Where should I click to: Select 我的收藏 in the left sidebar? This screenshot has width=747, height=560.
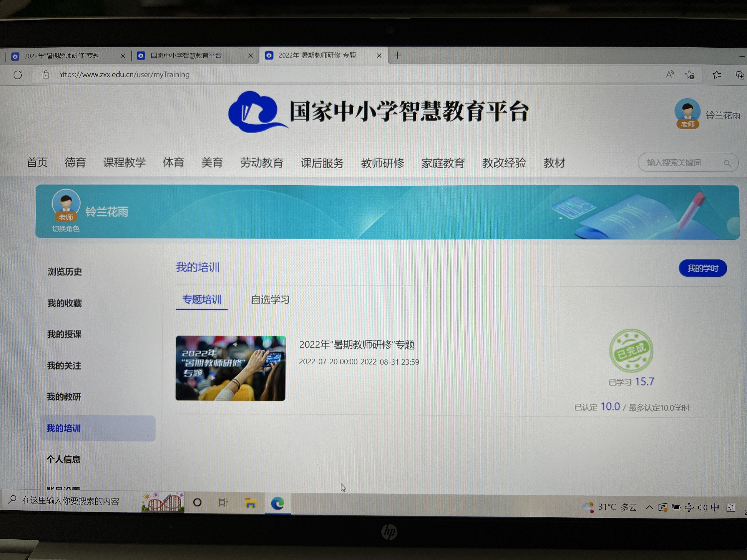pos(64,303)
